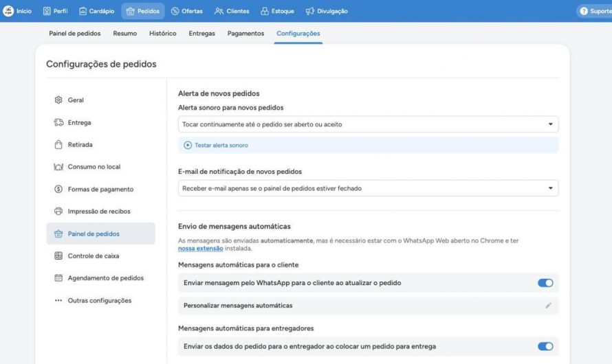The image size is (612, 364).
Task: Click the Pedidos basket icon in top bar
Action: (131, 11)
